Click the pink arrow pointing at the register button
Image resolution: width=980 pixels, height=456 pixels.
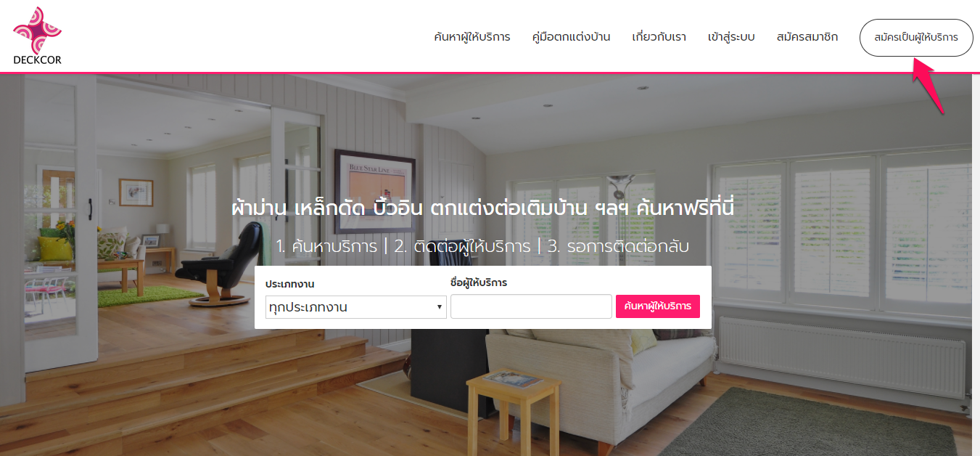(929, 86)
